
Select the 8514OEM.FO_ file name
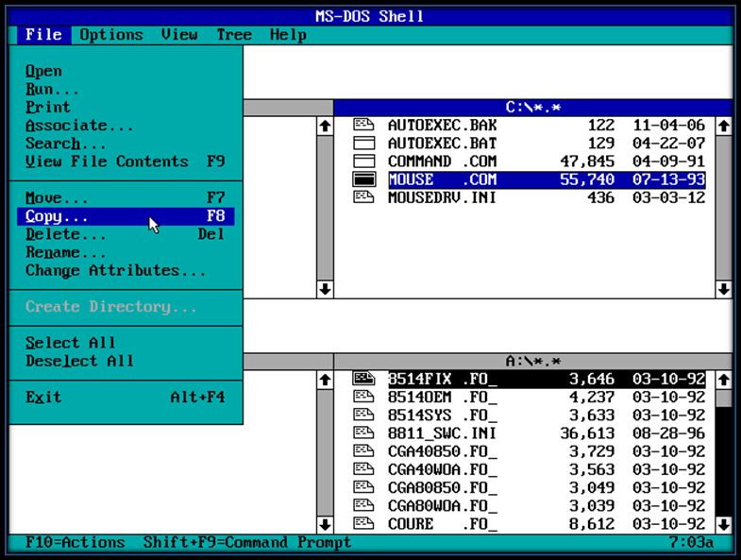(443, 398)
